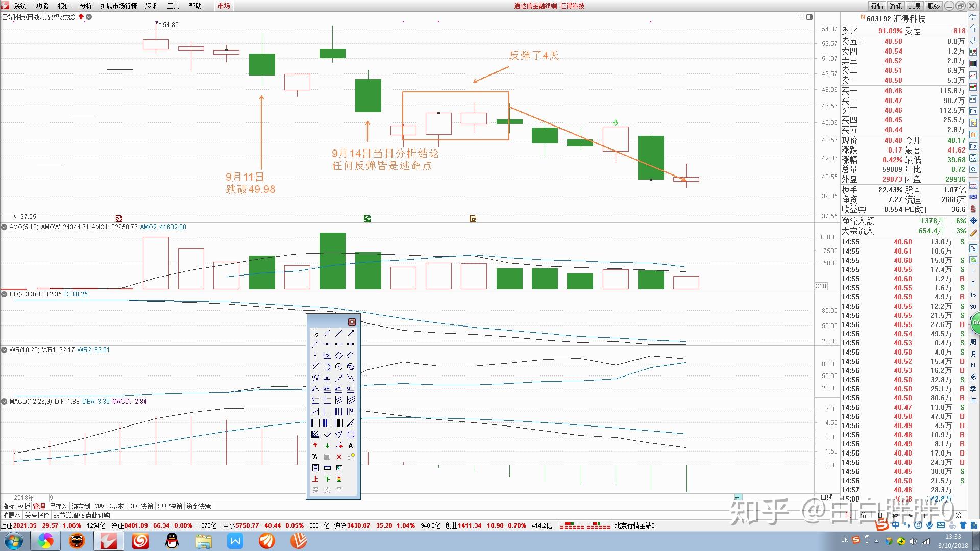980x551 pixels.
Task: Open the 分析 menu
Action: (86, 6)
